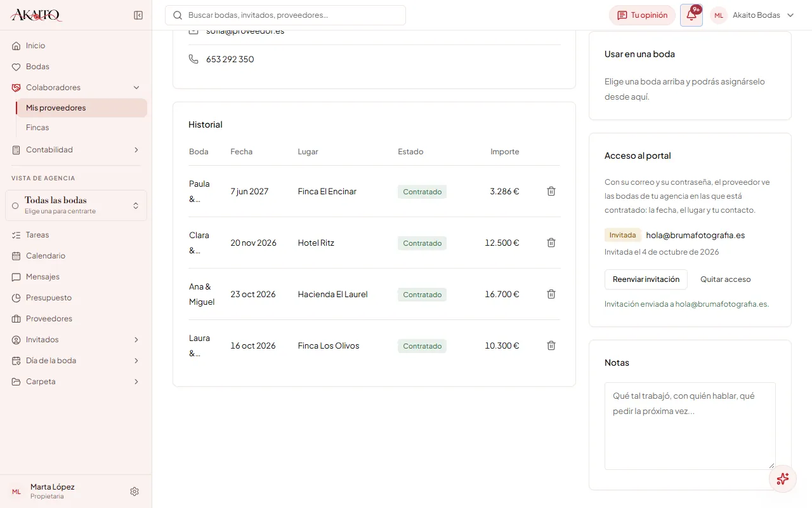This screenshot has width=812, height=508.
Task: Click Quitar acceso link
Action: tap(725, 279)
